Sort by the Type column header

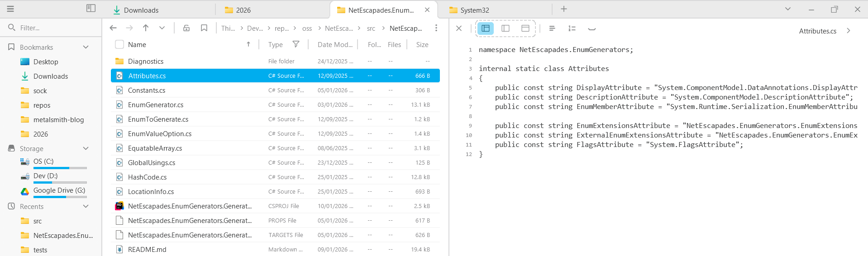(275, 44)
